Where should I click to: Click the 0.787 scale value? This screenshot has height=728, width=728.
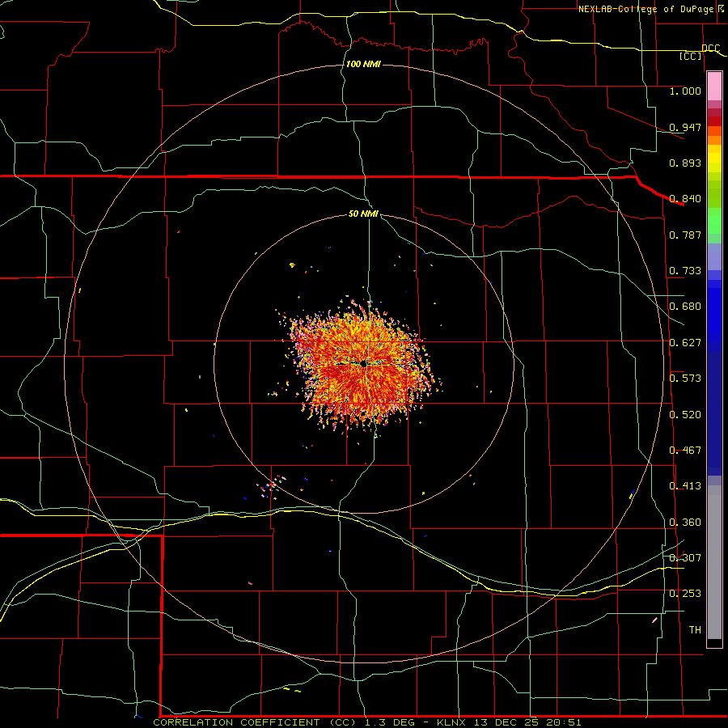tap(685, 235)
